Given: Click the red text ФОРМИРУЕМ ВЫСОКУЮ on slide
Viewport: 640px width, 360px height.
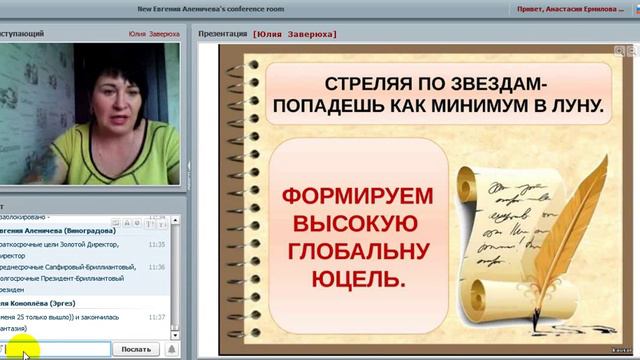Looking at the screenshot, I should click(357, 210).
